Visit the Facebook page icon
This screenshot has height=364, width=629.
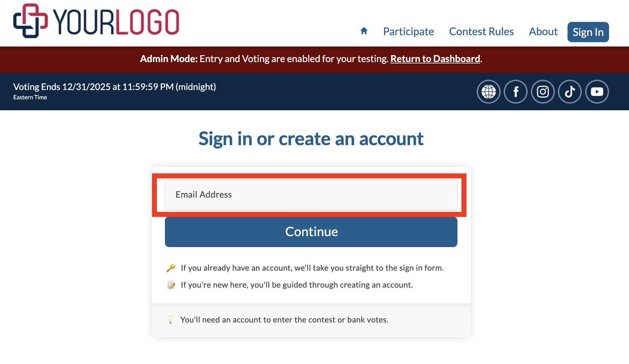pos(516,92)
